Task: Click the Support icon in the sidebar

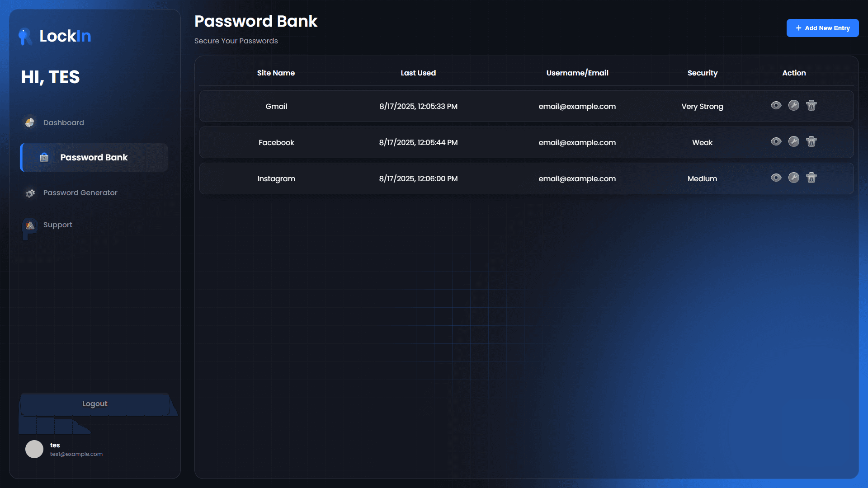Action: (30, 225)
